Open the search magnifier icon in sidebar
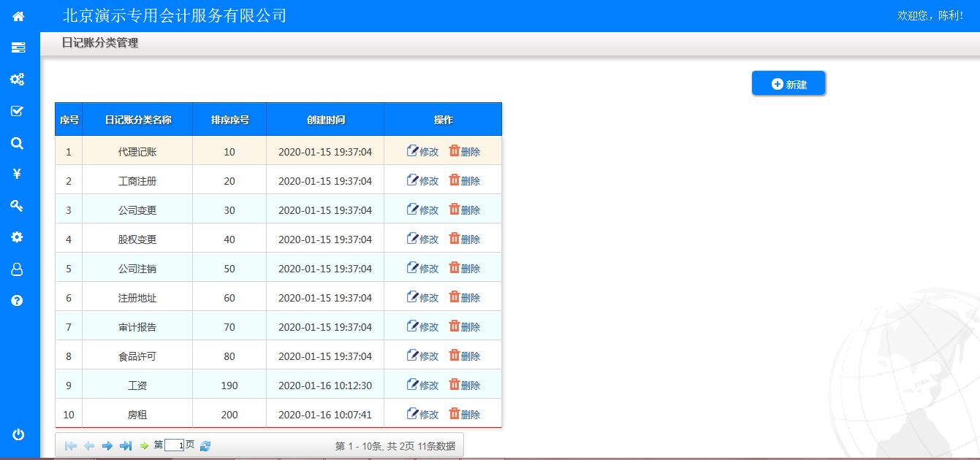980x460 pixels. [18, 143]
